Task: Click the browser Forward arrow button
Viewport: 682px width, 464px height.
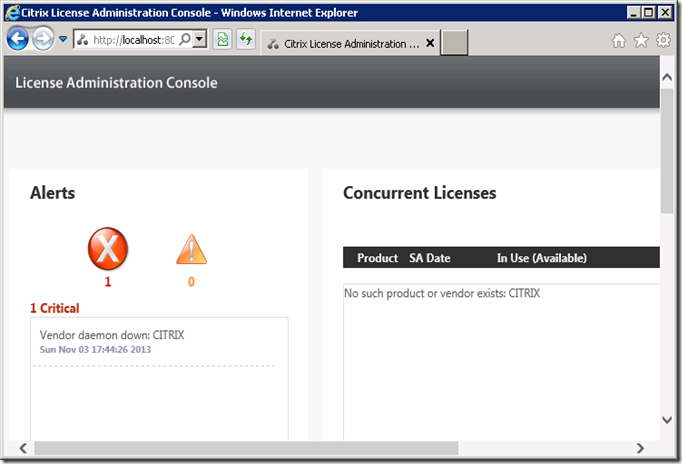Action: 43,40
